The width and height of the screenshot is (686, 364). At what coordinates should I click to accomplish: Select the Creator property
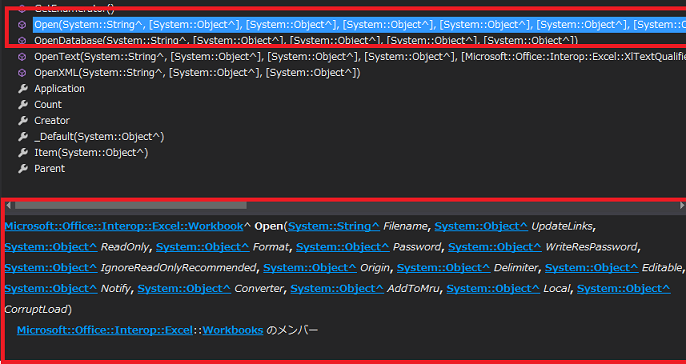(x=52, y=120)
